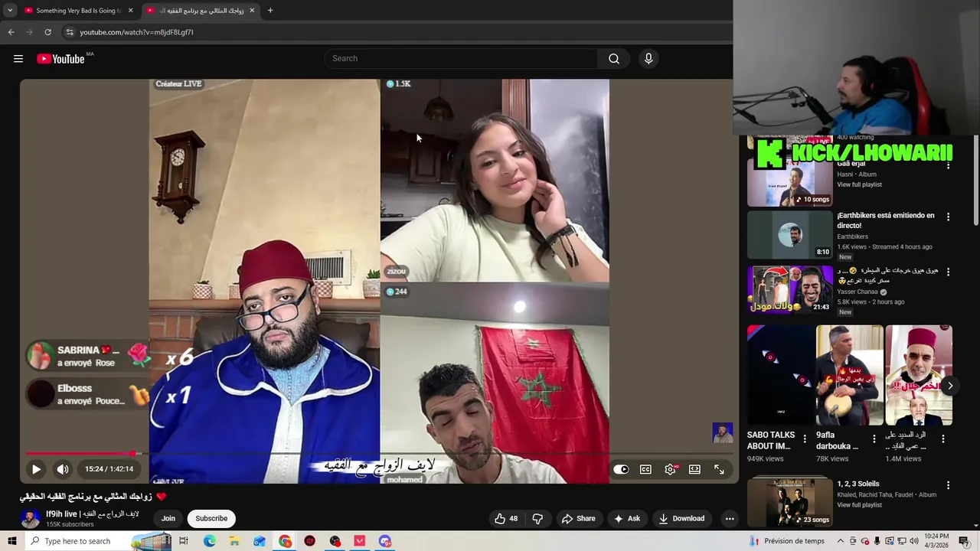Toggle the autoplay switch
This screenshot has width=980, height=551.
pos(621,469)
